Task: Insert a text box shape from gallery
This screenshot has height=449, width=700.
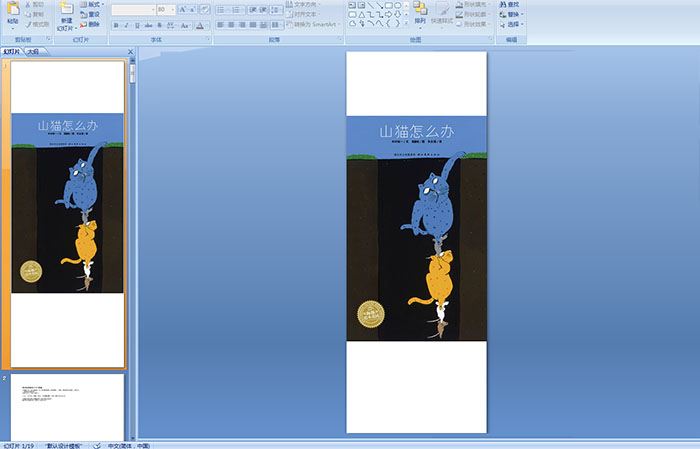Action: tap(352, 5)
